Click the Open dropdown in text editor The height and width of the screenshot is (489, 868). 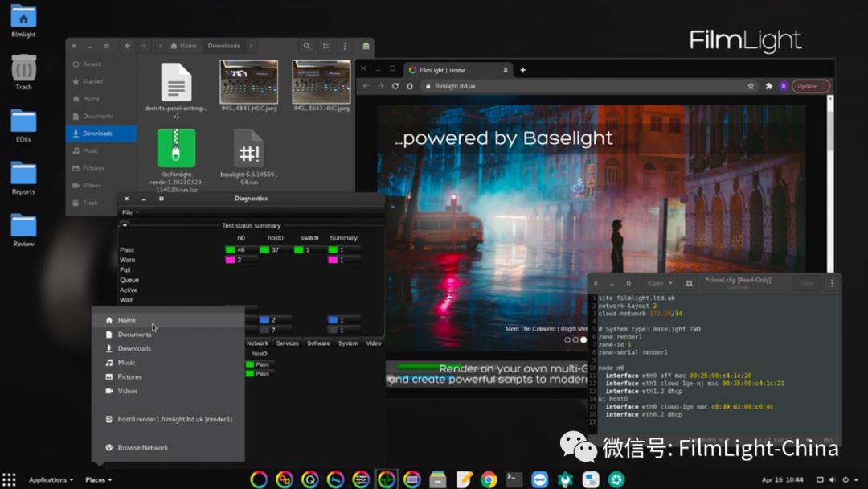coord(661,283)
